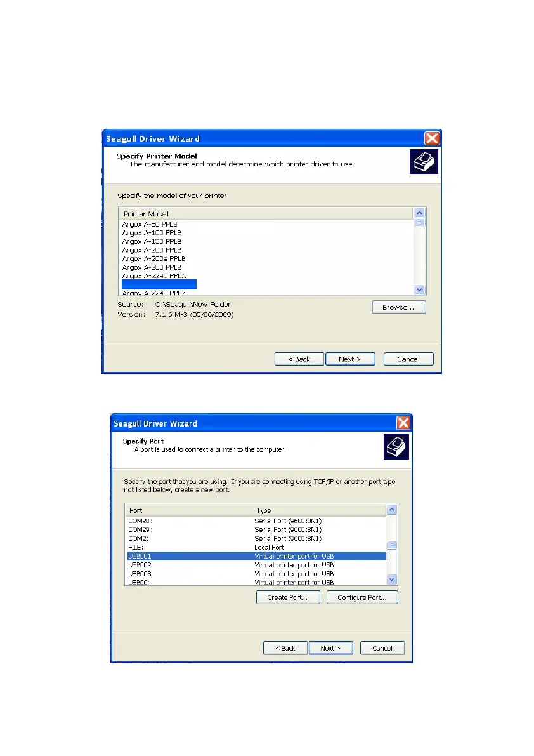Screen dimensions: 534x756
Task: Click the Port list scrollbar thumb
Action: coord(392,545)
